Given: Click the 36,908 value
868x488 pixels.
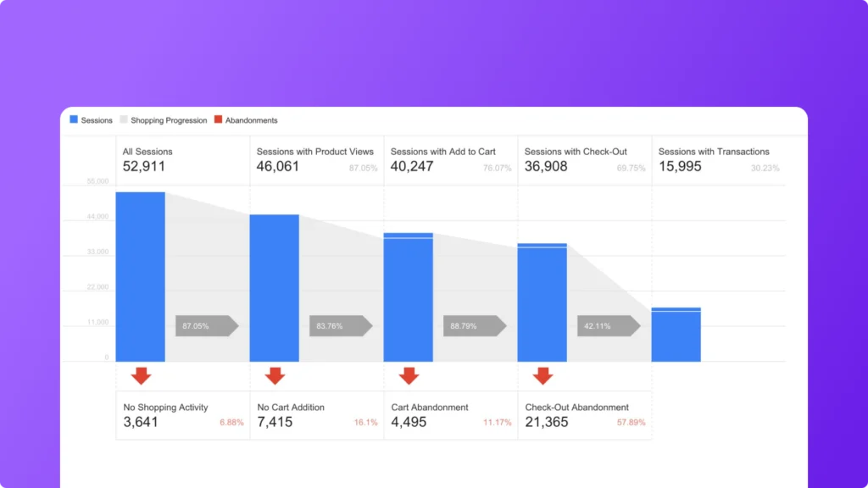Looking at the screenshot, I should pyautogui.click(x=546, y=167).
